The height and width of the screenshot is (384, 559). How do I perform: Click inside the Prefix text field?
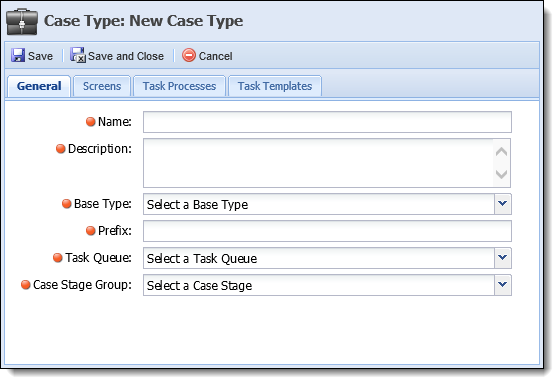[x=327, y=231]
